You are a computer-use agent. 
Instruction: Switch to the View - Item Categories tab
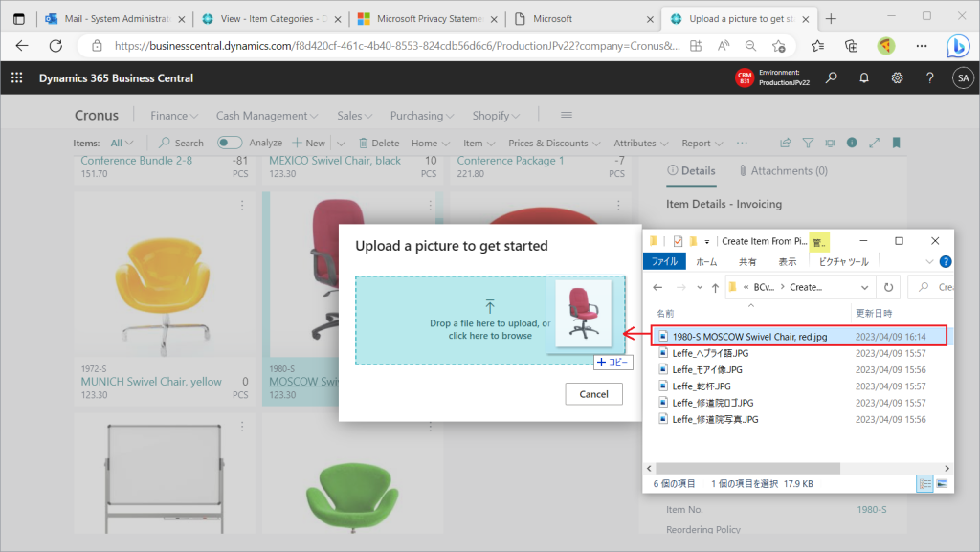272,19
